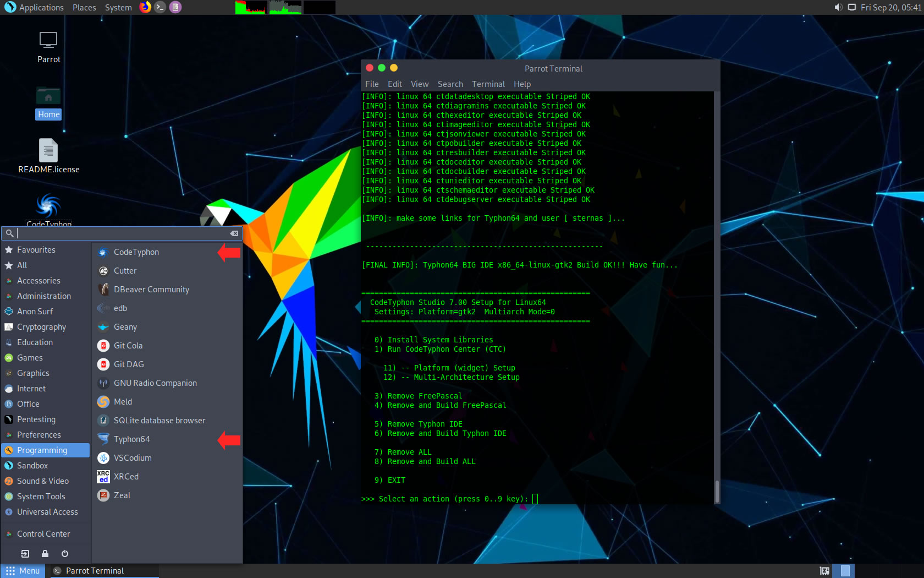Screen dimensions: 924x578
Task: Open terminal Edit menu
Action: (x=394, y=84)
